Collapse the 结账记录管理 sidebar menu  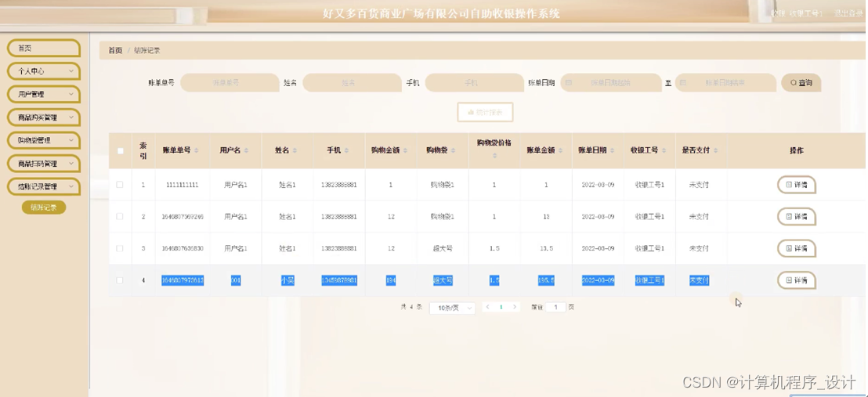click(x=44, y=187)
